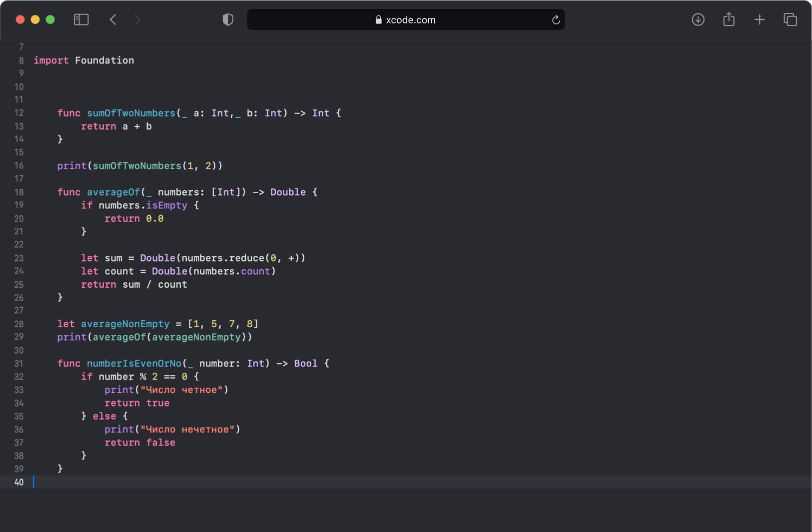This screenshot has height=532, width=812.
Task: Click 'averageNonEmpty' declaration on line 28
Action: coord(125,324)
